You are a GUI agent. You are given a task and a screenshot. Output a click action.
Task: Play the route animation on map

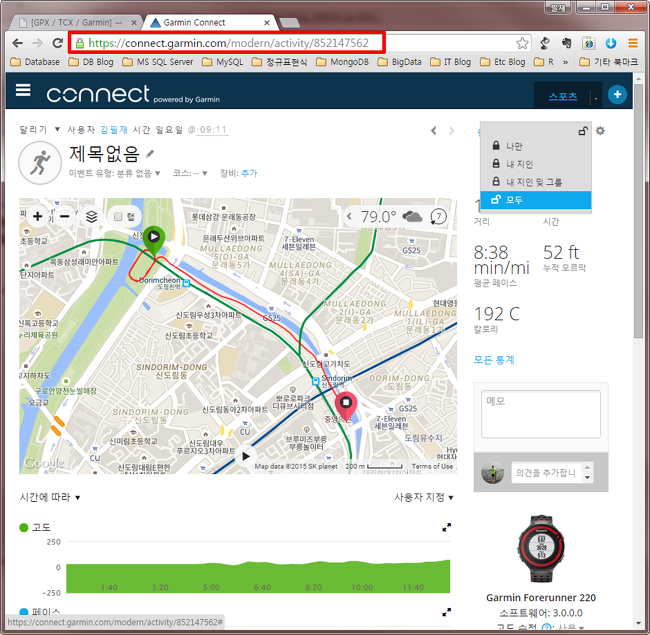(x=245, y=456)
